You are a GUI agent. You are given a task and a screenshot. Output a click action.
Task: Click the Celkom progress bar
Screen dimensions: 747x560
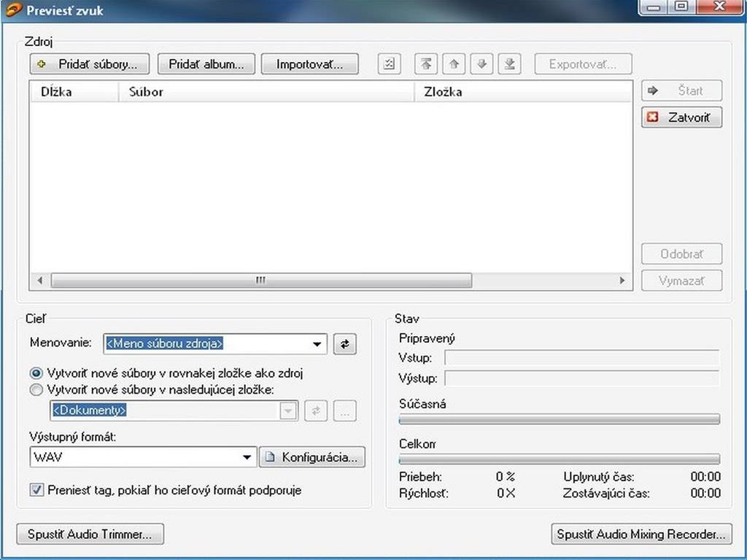coord(560,459)
